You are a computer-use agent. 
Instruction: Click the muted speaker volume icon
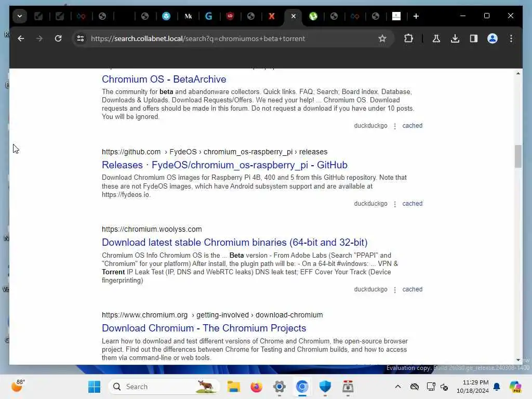click(x=444, y=387)
